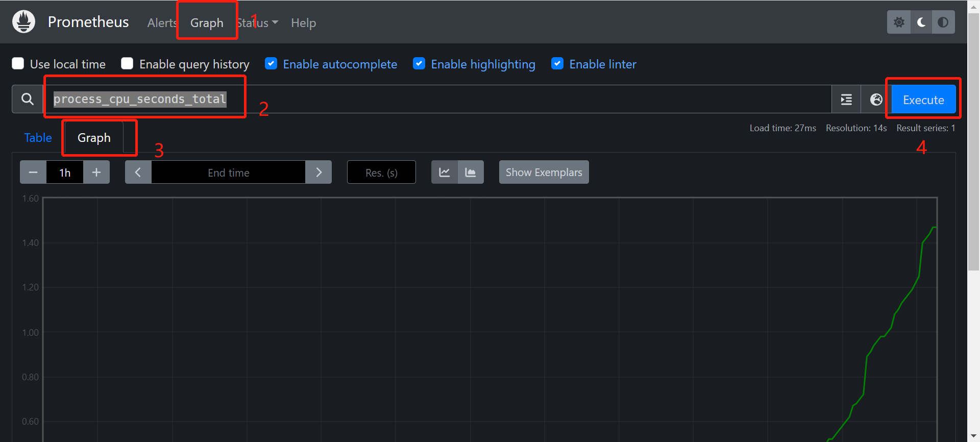This screenshot has height=442, width=980.
Task: Focus the End time input field
Action: (x=228, y=173)
